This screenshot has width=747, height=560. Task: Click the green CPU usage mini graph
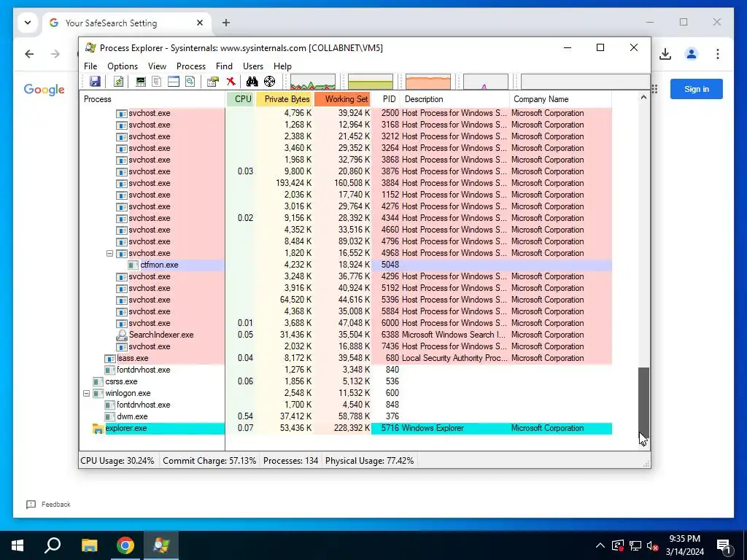coord(313,82)
